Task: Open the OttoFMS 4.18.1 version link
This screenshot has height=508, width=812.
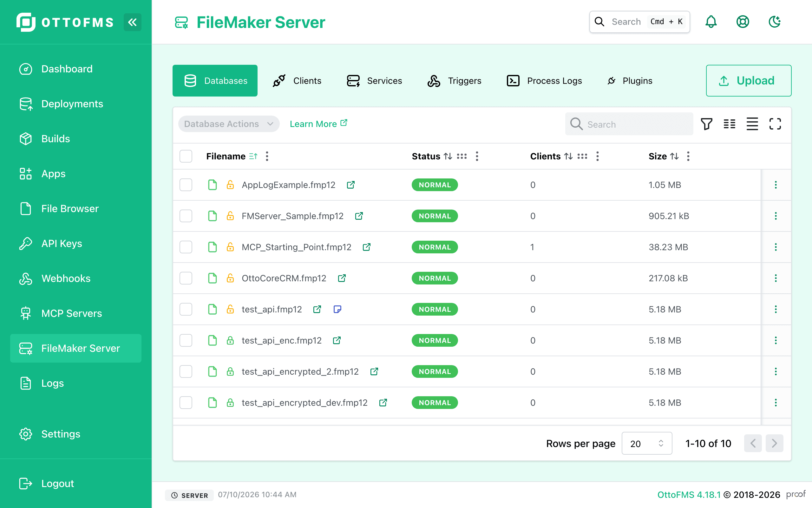Action: [x=689, y=495]
